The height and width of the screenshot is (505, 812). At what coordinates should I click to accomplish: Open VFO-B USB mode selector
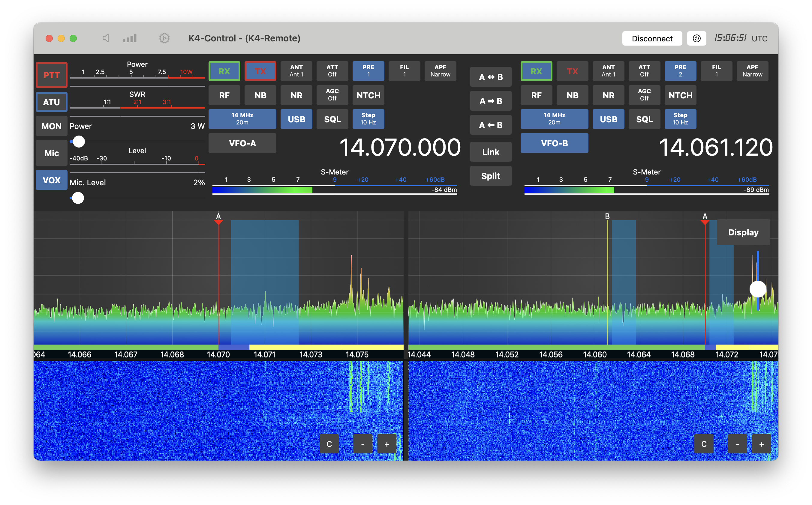[609, 119]
